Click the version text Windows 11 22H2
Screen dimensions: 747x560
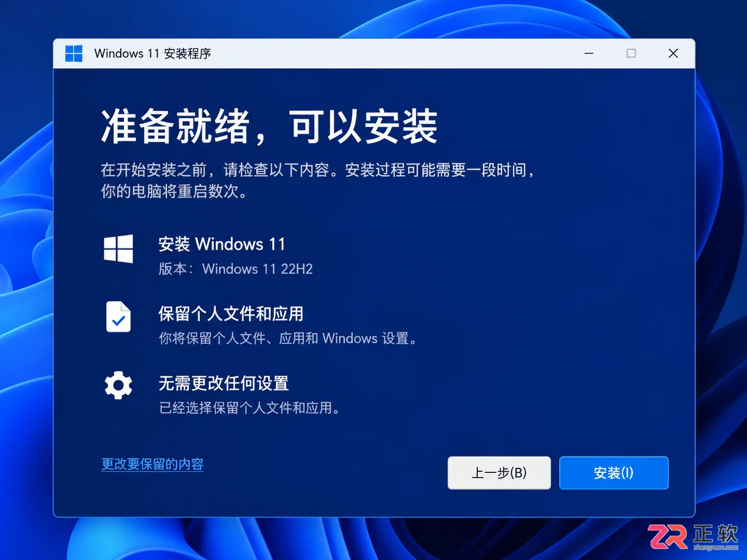(257, 269)
